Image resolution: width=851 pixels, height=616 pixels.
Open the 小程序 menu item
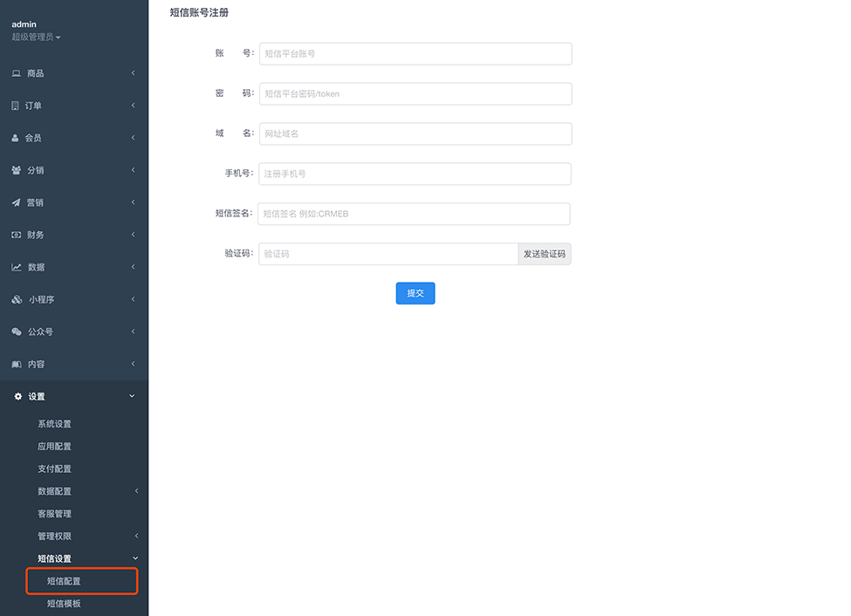(74, 299)
